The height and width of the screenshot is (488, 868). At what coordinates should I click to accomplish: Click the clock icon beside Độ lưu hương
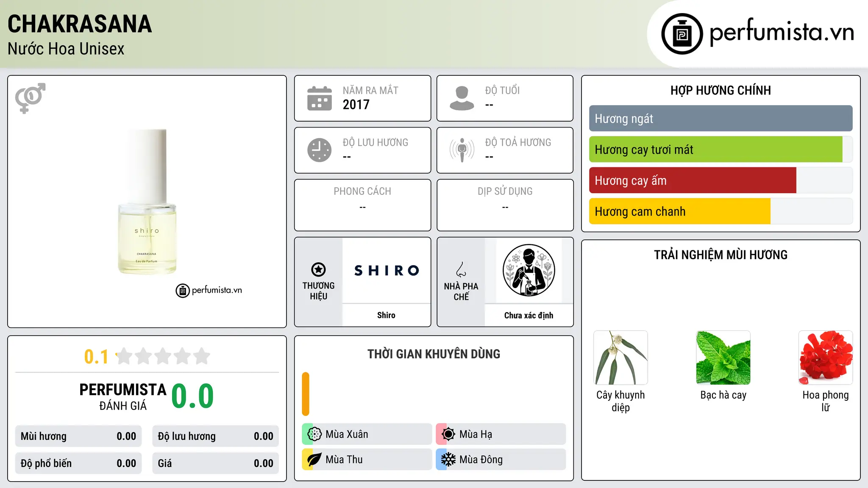tap(320, 150)
